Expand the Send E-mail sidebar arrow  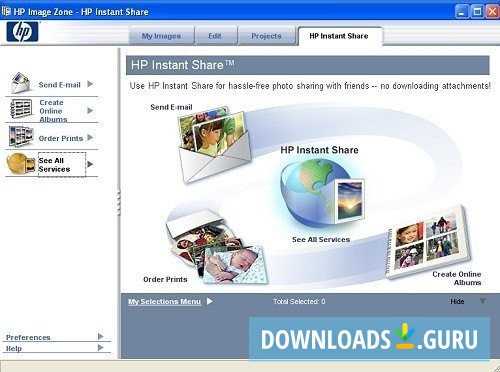point(90,84)
